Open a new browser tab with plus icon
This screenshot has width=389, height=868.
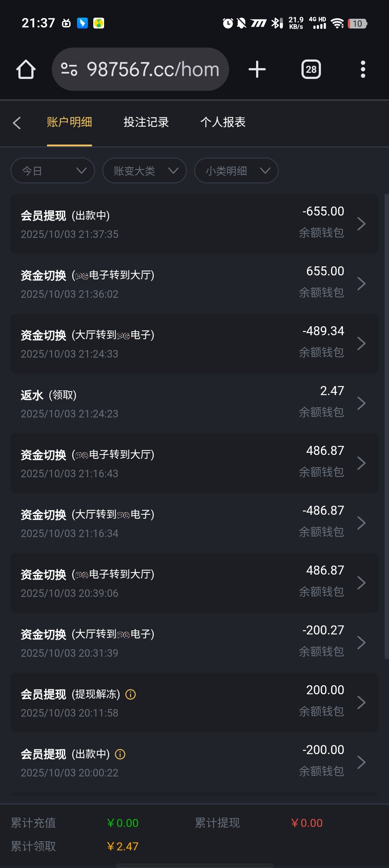pos(257,69)
